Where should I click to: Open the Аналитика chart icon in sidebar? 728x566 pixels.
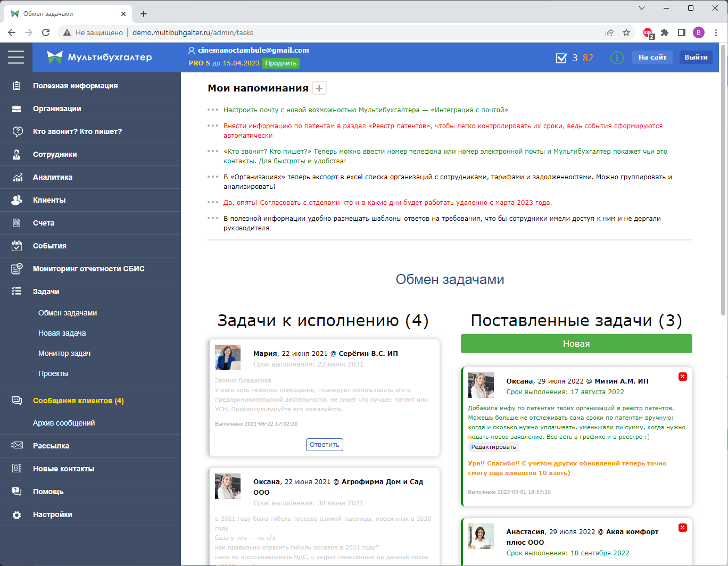click(x=17, y=177)
